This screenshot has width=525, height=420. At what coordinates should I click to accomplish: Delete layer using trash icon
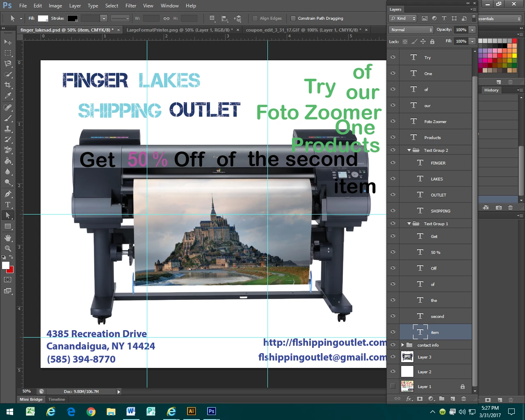pyautogui.click(x=463, y=399)
